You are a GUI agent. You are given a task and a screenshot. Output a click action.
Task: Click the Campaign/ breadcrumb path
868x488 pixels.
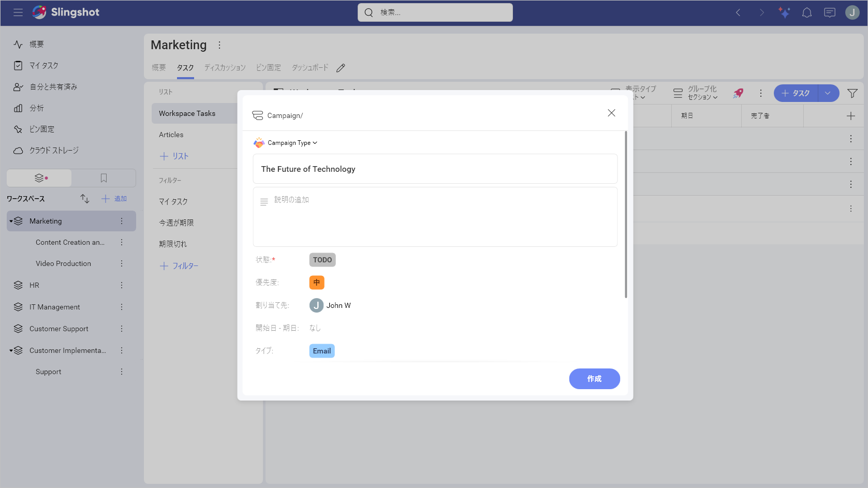tap(285, 115)
